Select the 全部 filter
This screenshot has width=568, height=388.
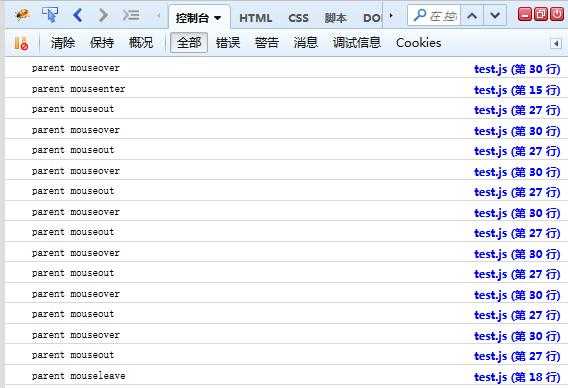(x=189, y=43)
